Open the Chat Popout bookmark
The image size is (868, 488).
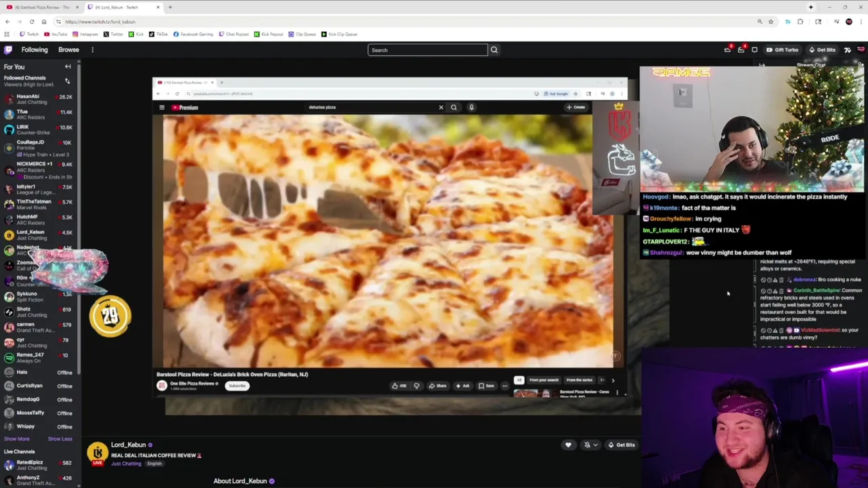point(234,34)
